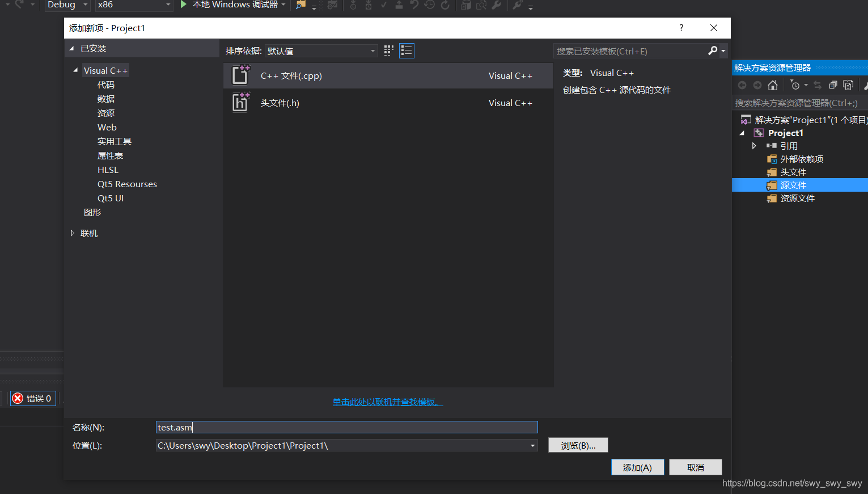Viewport: 868px width, 494px height.
Task: Open the 位置 path dropdown arrow
Action: [532, 445]
